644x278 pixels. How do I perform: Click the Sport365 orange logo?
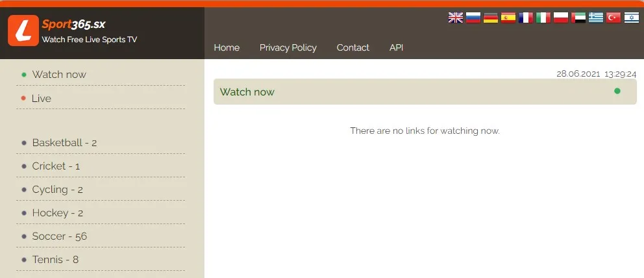[23, 31]
